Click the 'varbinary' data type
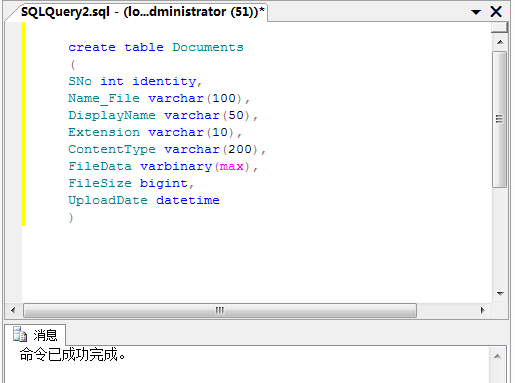515x383 pixels. [176, 166]
